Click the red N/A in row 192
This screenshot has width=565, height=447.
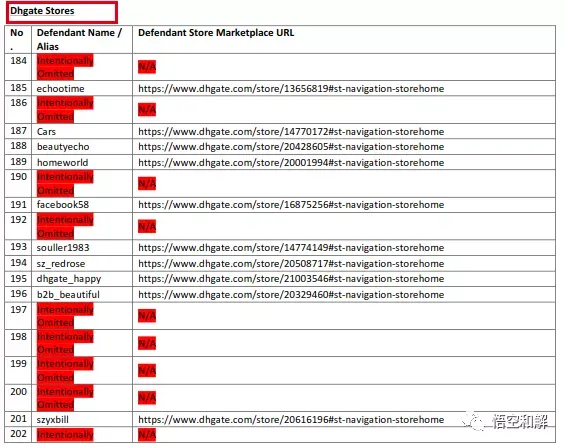pos(147,227)
